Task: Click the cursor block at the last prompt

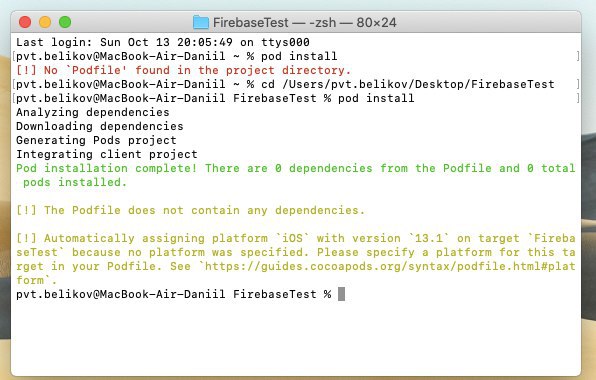Action: click(341, 294)
